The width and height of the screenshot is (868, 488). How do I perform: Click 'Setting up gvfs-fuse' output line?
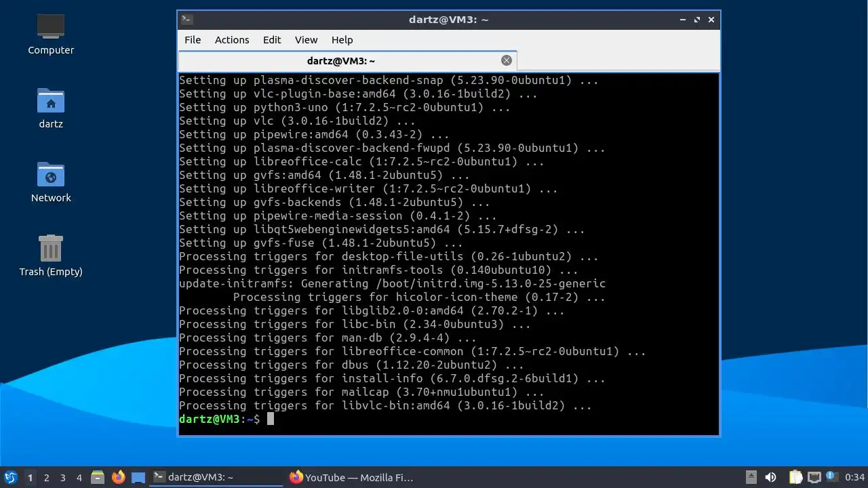[321, 243]
